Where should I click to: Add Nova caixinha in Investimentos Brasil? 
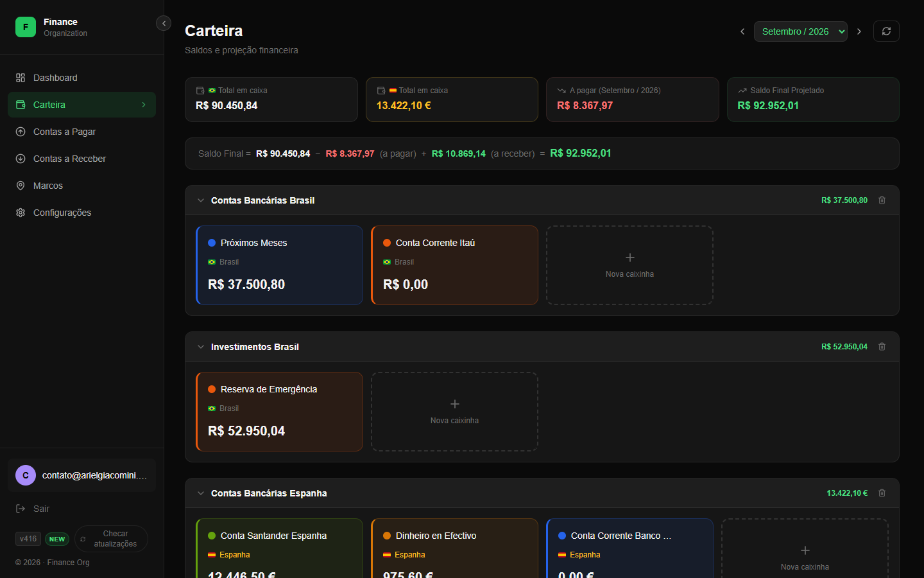pyautogui.click(x=454, y=412)
